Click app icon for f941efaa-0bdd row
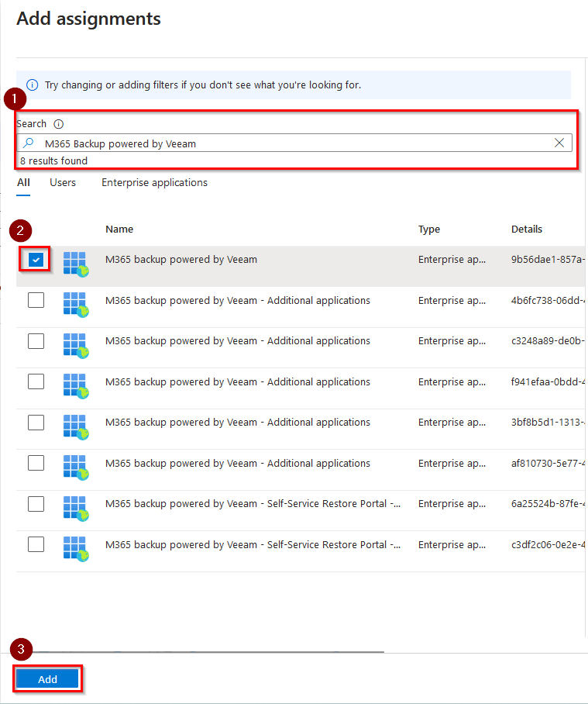 [x=76, y=386]
